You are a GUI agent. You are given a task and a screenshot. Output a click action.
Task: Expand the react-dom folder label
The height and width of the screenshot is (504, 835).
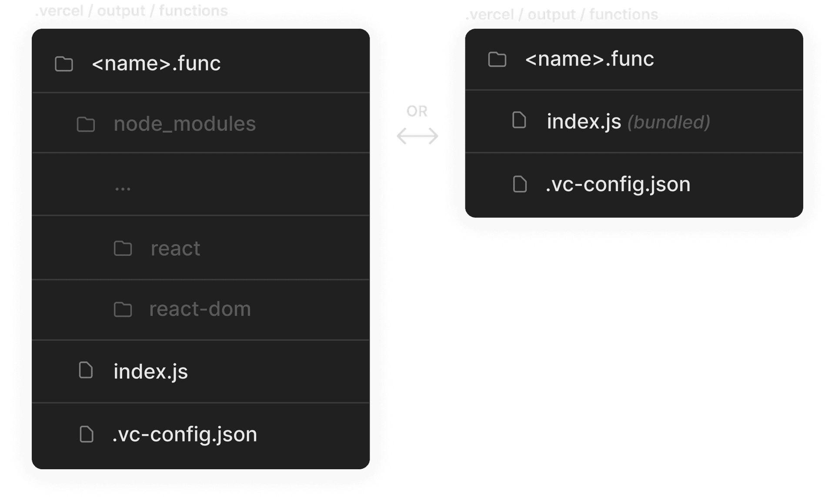tap(200, 309)
